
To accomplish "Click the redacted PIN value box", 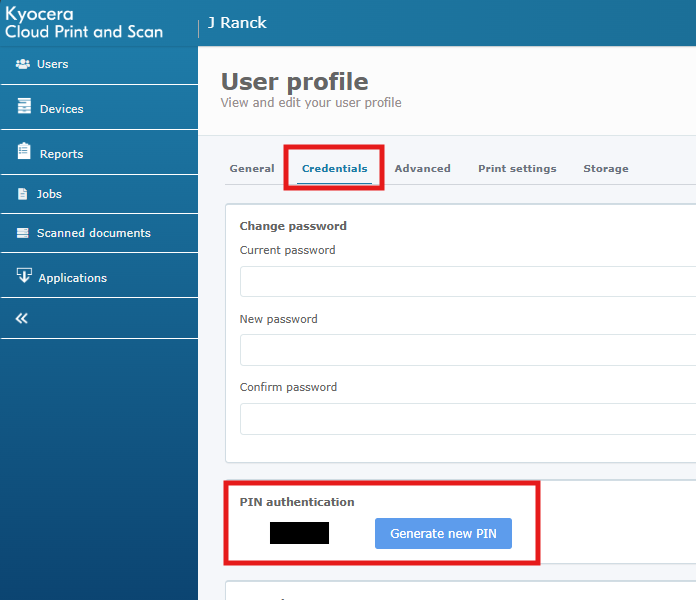I will 299,533.
